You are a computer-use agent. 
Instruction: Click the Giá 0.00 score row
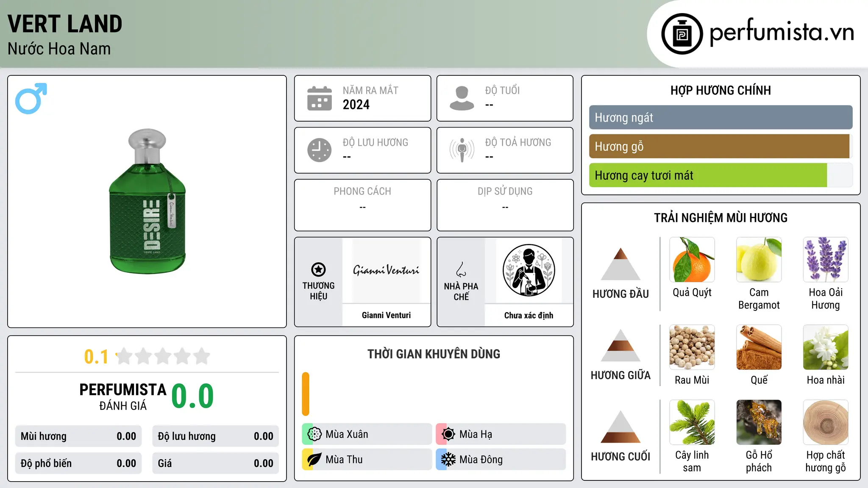tap(215, 463)
